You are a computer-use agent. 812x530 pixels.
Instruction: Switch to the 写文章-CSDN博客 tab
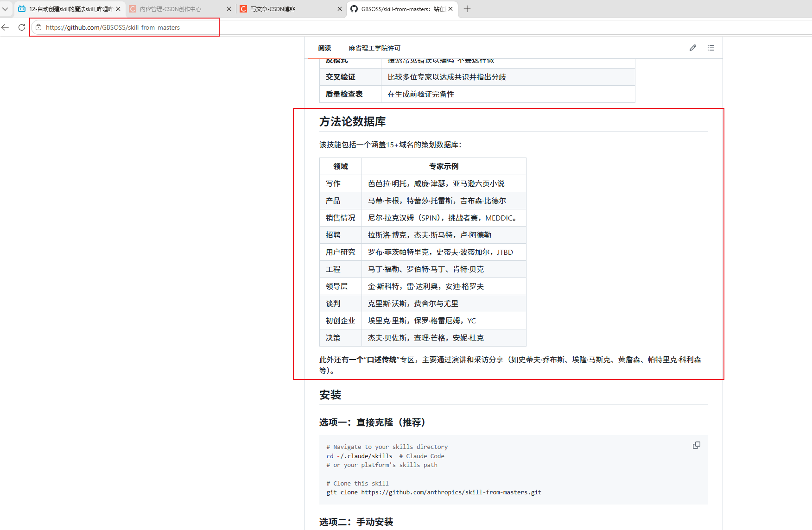(x=291, y=9)
